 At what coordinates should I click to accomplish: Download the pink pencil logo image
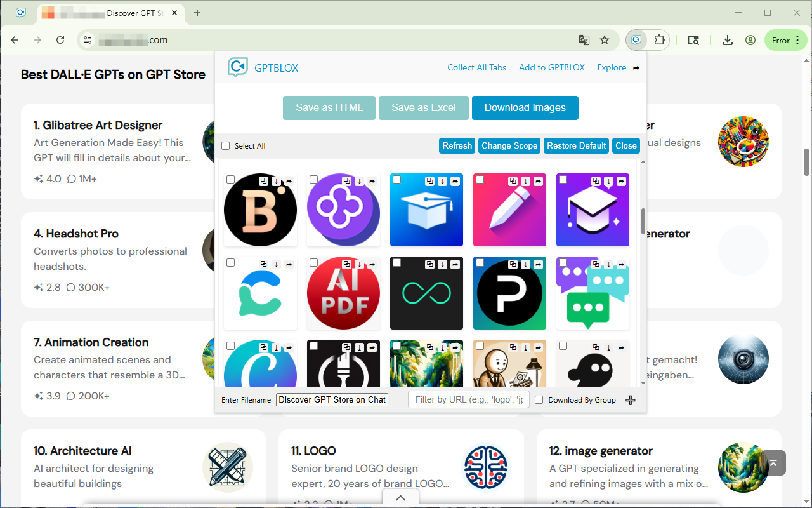525,180
